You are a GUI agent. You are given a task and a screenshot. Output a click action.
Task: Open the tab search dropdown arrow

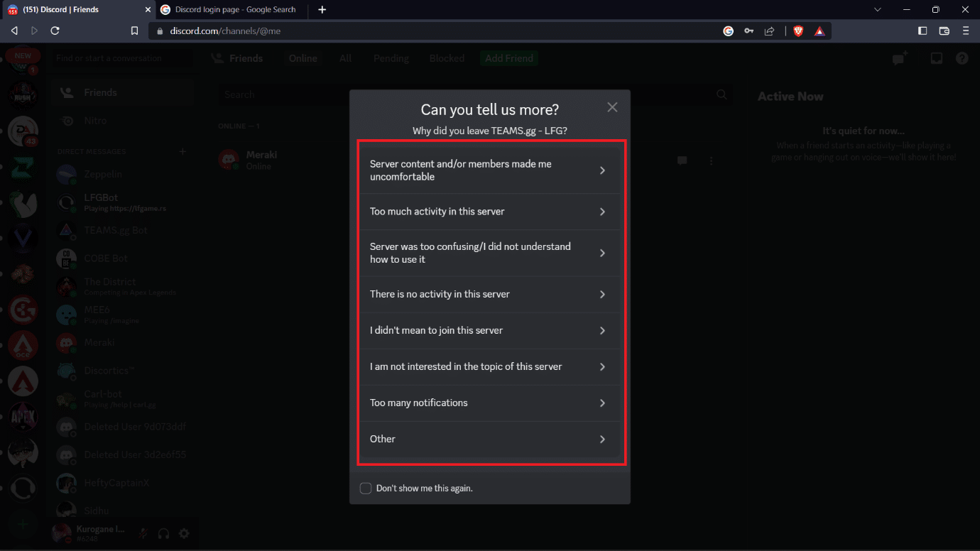point(878,9)
